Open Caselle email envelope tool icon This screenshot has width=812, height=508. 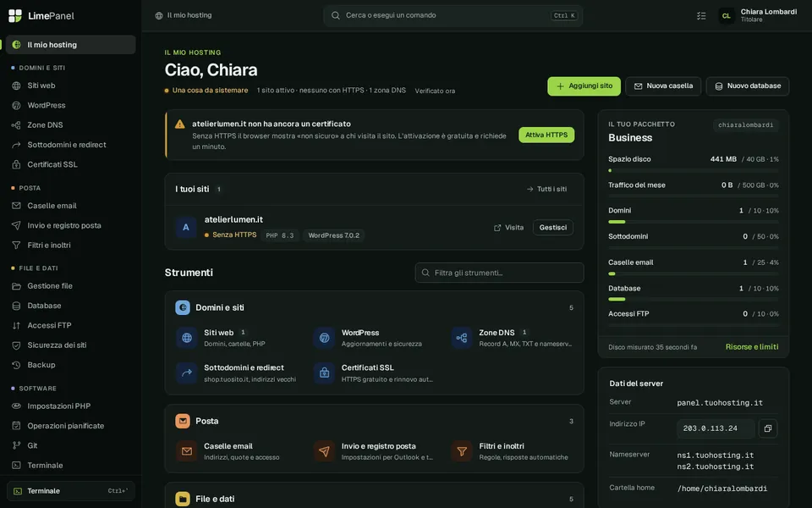[186, 451]
